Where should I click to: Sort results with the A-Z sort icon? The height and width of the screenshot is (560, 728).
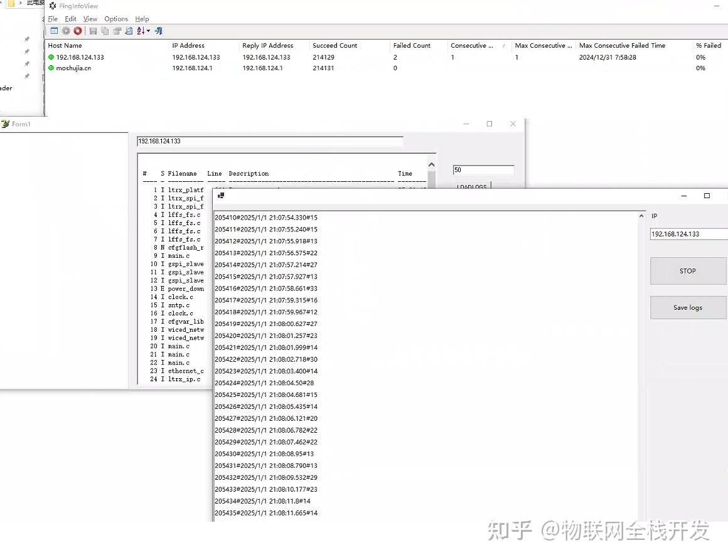click(141, 31)
